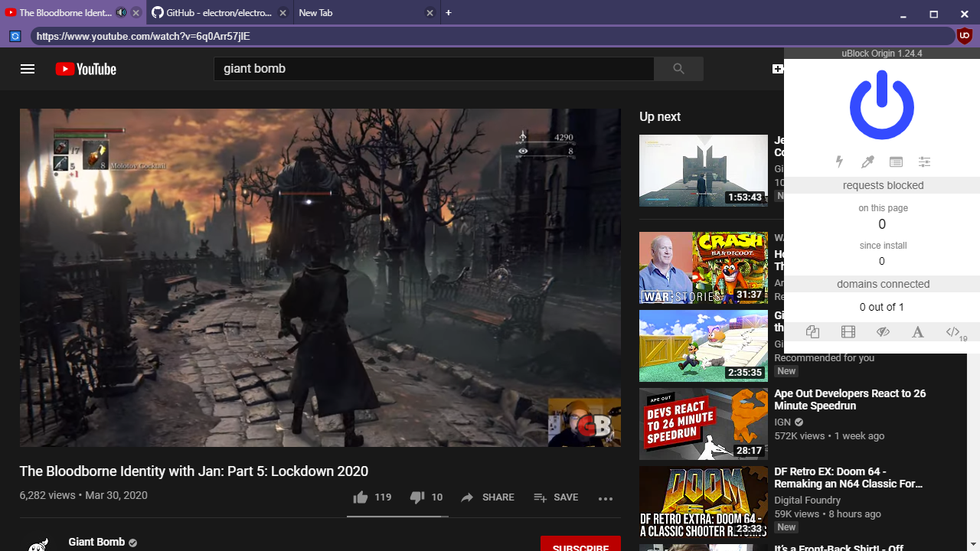Image resolution: width=980 pixels, height=551 pixels.
Task: Toggle uBlock popup blocking for this site
Action: click(812, 331)
